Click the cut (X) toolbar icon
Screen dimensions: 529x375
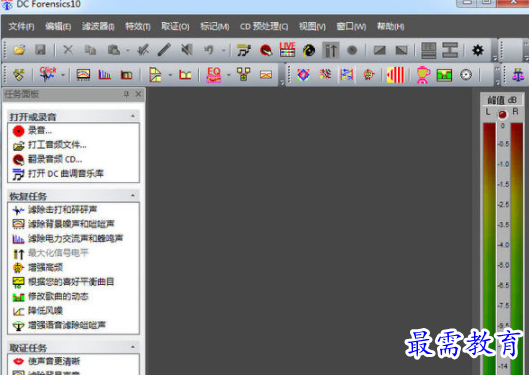pos(68,50)
